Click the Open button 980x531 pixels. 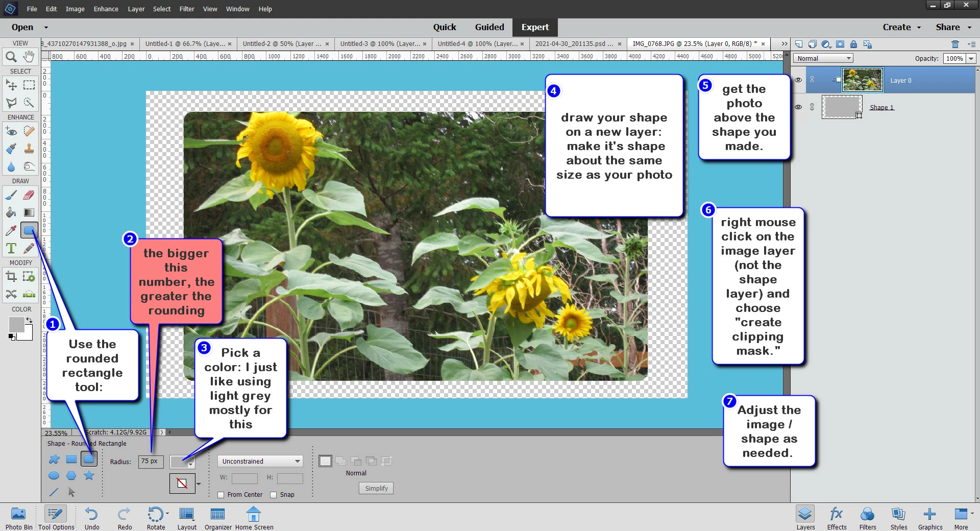click(22, 27)
